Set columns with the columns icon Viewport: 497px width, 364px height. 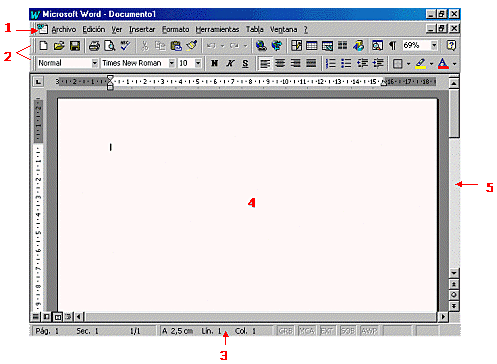coord(343,46)
